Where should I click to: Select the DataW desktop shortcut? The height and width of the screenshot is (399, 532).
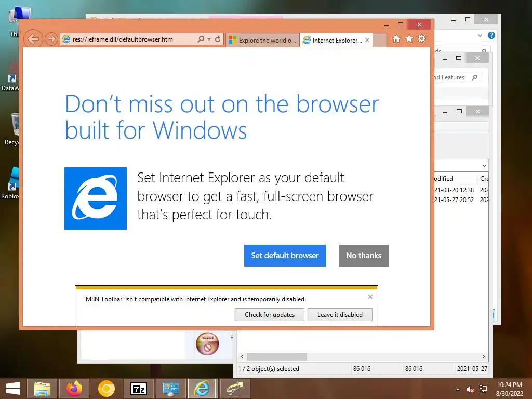(x=10, y=76)
